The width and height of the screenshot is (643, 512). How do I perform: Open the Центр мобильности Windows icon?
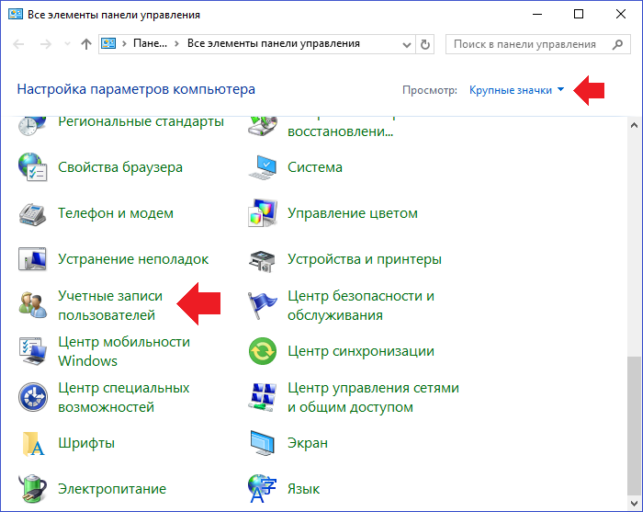click(32, 351)
